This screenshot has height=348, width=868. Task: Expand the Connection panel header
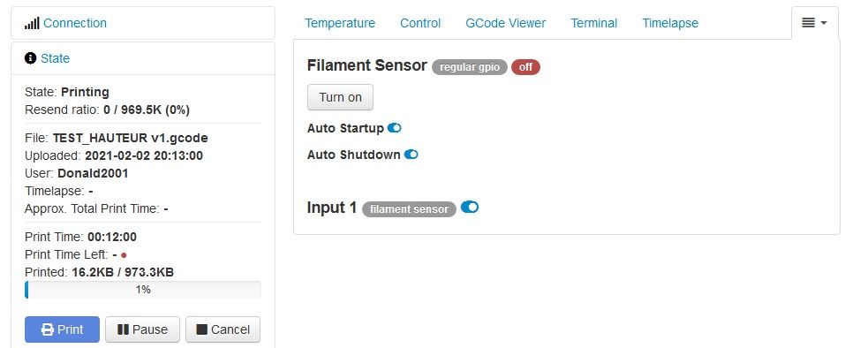tap(143, 23)
